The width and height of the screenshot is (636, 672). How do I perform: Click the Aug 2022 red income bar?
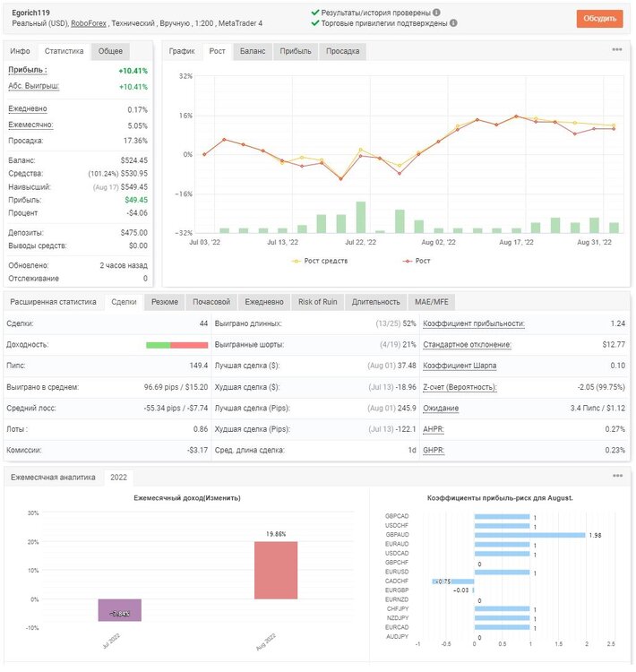(x=276, y=571)
